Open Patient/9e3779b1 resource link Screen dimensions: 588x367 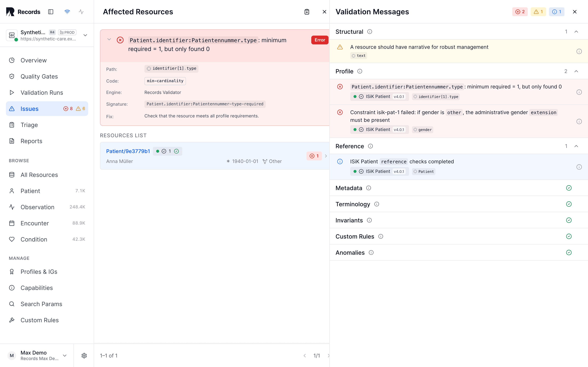(x=128, y=151)
